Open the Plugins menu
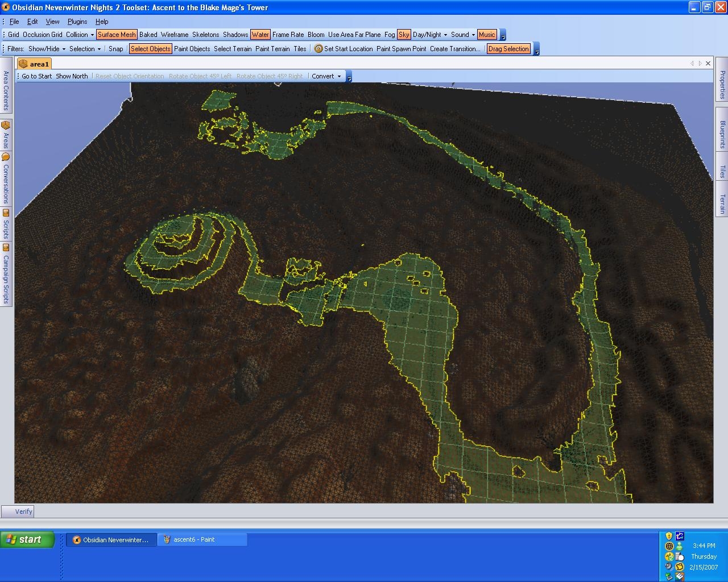This screenshot has width=728, height=582. click(77, 22)
